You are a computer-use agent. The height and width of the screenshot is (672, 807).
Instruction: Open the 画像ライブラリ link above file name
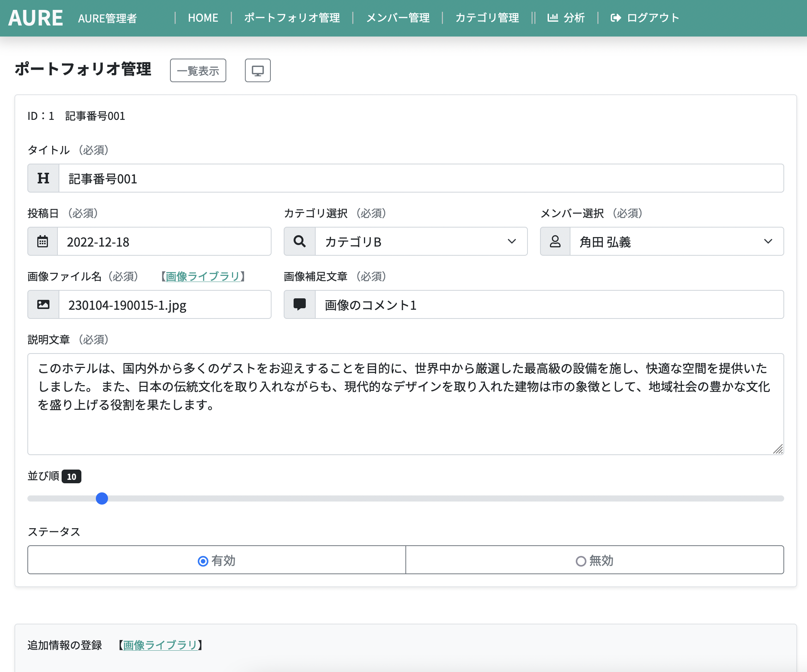pyautogui.click(x=203, y=276)
